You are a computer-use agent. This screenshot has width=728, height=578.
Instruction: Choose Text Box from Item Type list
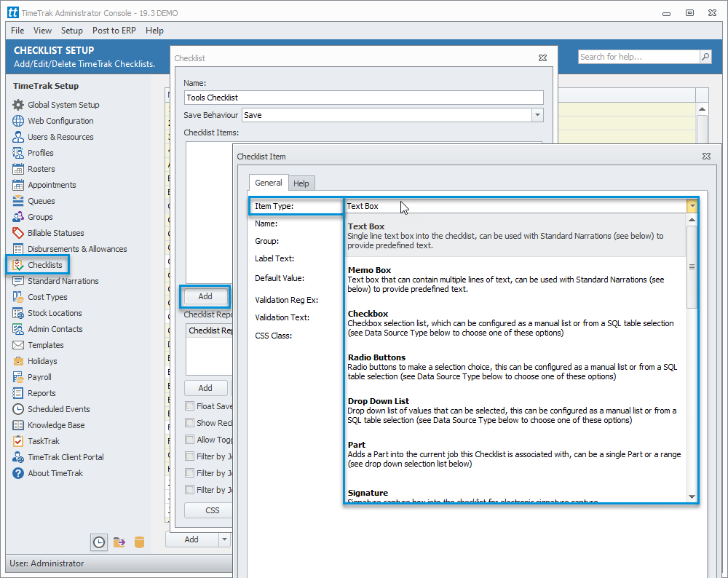tap(515, 236)
